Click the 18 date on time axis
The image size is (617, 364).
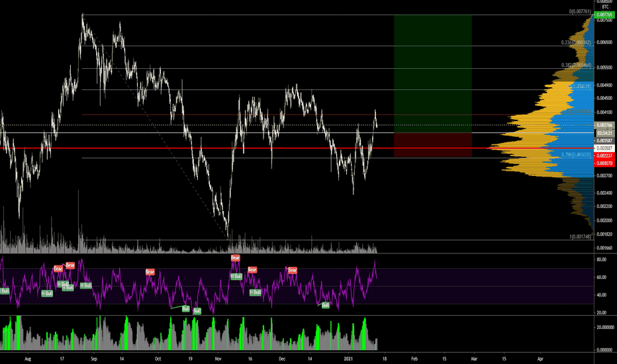coord(385,359)
